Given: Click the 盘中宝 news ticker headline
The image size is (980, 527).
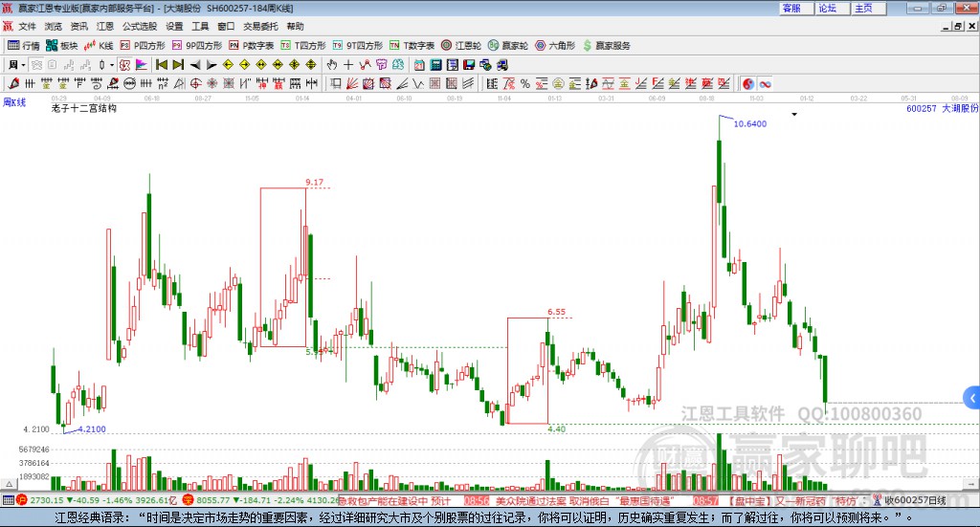Looking at the screenshot, I should click(x=793, y=500).
